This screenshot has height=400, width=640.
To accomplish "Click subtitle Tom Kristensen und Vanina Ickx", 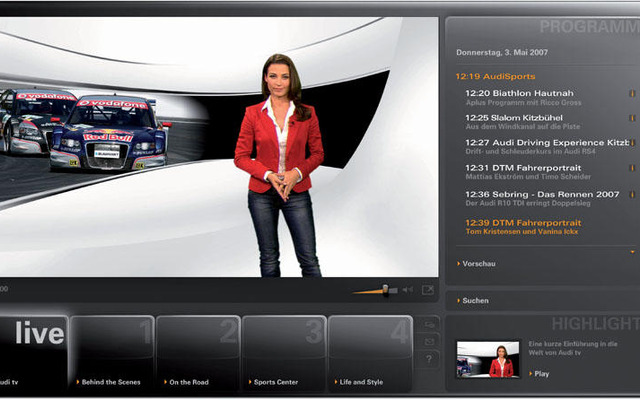I will click(522, 231).
